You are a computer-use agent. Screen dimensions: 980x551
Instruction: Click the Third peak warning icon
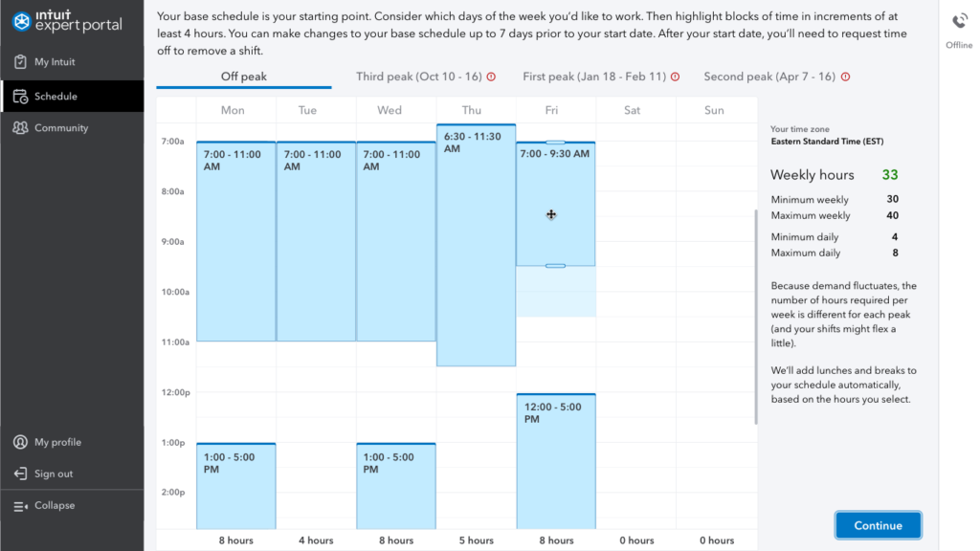coord(492,77)
